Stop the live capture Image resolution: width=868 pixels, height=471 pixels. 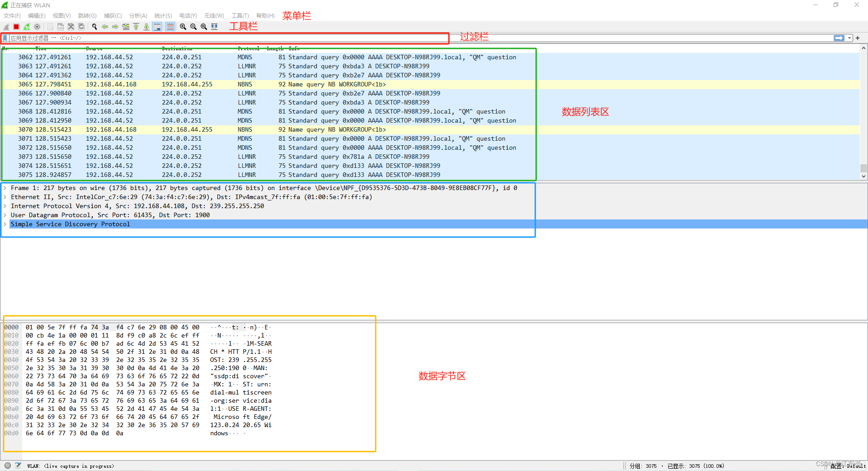tap(16, 27)
